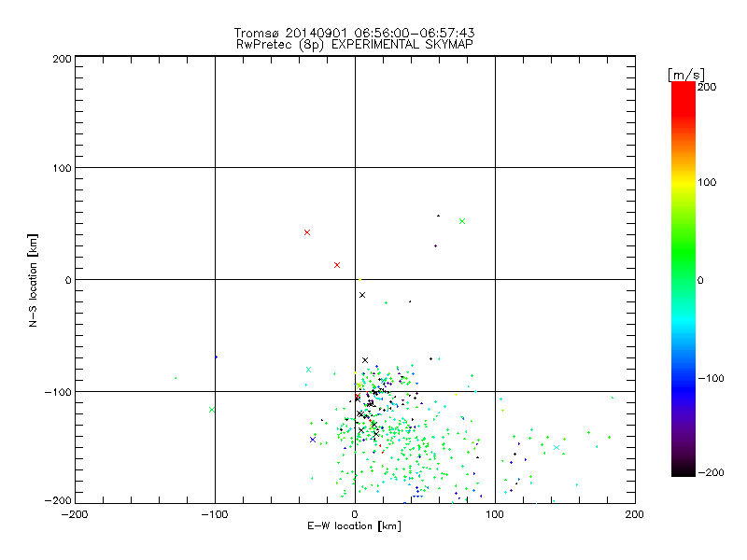Click the N-S axis tick label "100"
Image resolution: width=747 pixels, height=560 pixels.
point(63,168)
